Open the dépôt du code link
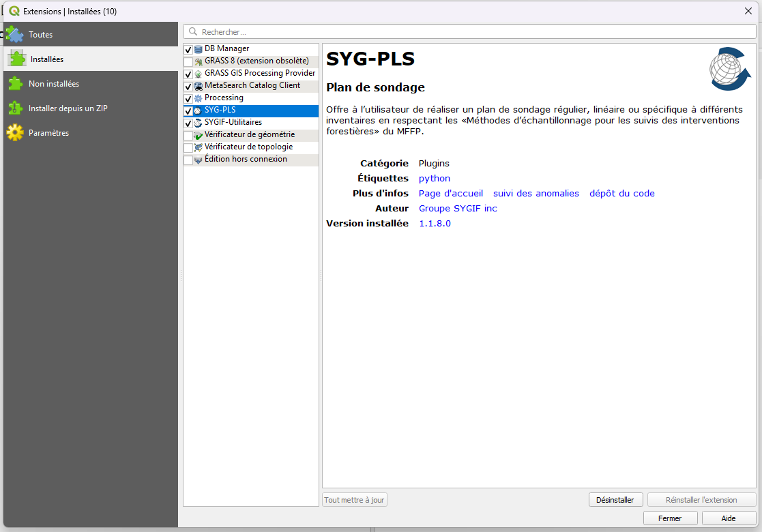Screen dimensions: 762x532 click(621, 194)
